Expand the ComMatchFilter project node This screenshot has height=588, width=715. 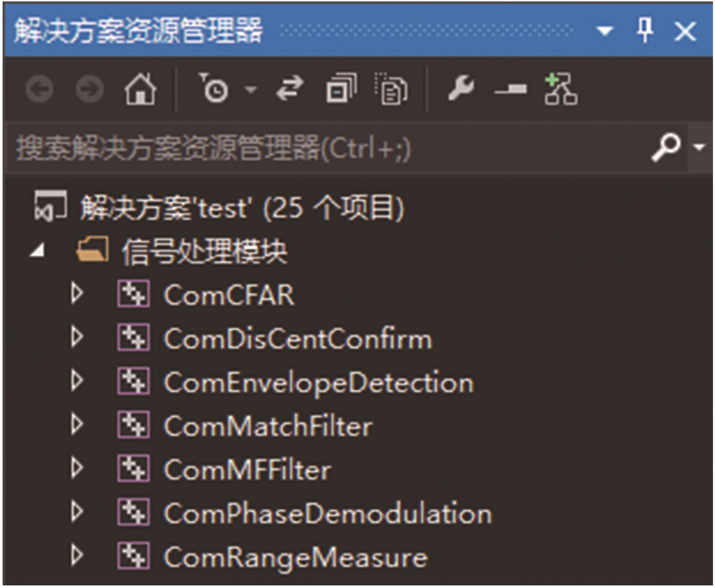pyautogui.click(x=77, y=424)
